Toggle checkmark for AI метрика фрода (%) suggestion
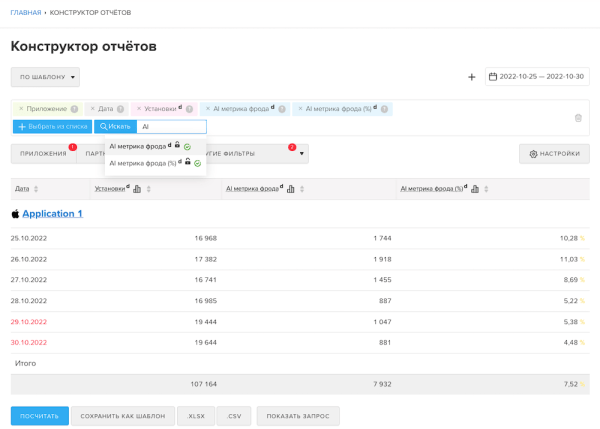The image size is (600, 429). coord(198,162)
